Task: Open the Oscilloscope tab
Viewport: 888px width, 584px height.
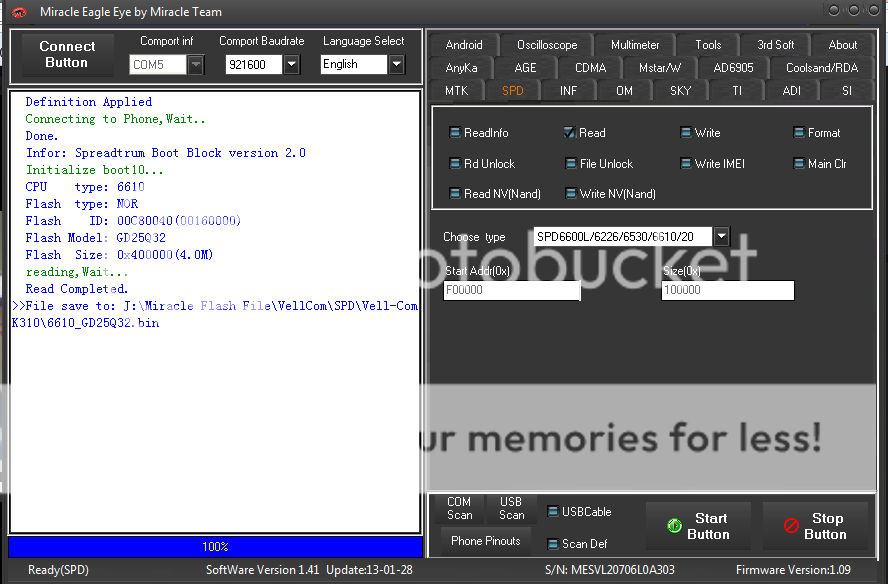Action: (x=547, y=45)
